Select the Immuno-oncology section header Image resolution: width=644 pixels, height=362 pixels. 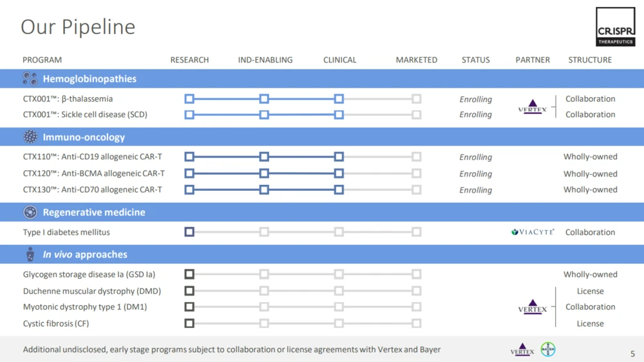click(x=84, y=137)
